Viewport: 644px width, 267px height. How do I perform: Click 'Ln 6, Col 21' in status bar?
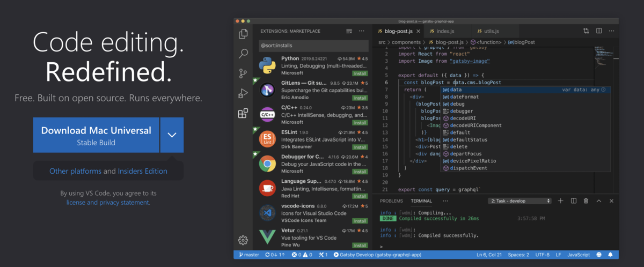click(x=489, y=255)
